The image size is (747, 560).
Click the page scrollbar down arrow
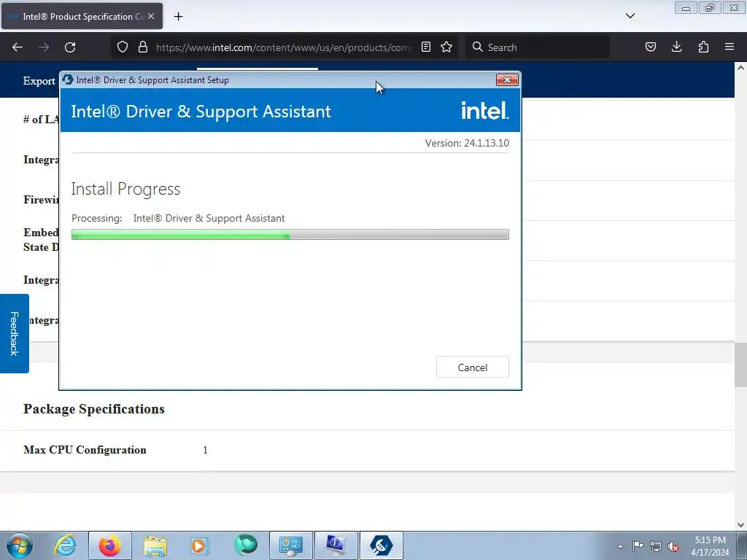[740, 525]
